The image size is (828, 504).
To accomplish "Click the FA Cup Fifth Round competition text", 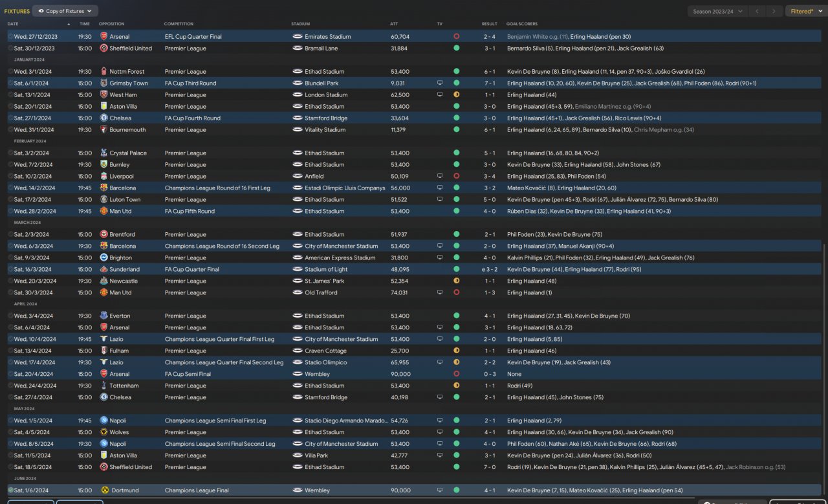I will click(190, 212).
